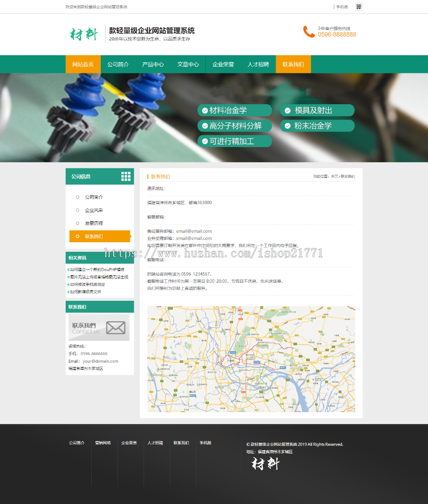Click the grid icon in the 公司信息 panel header
The image size is (428, 504).
point(126,176)
